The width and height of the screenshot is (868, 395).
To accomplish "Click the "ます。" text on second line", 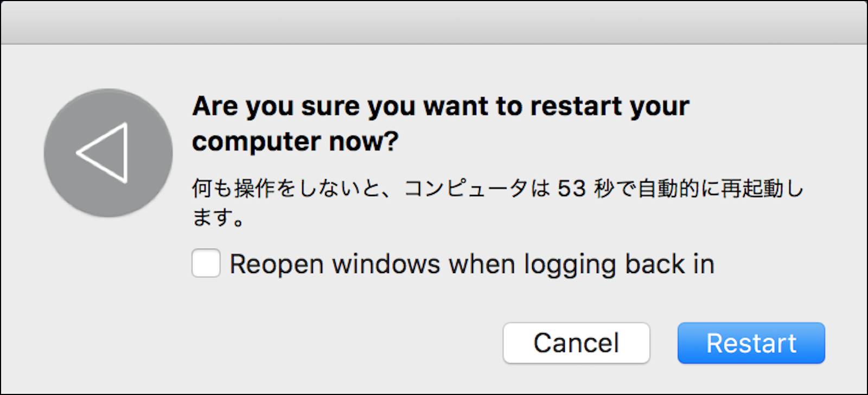I will (219, 218).
